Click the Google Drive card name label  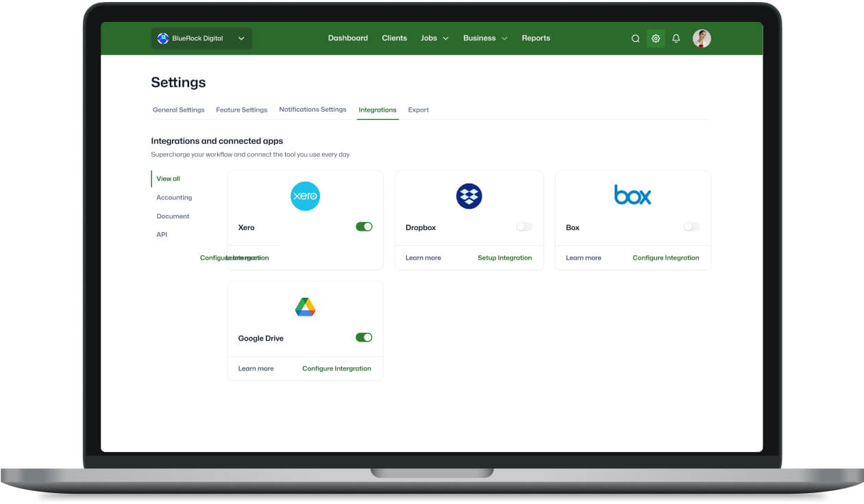tap(261, 338)
